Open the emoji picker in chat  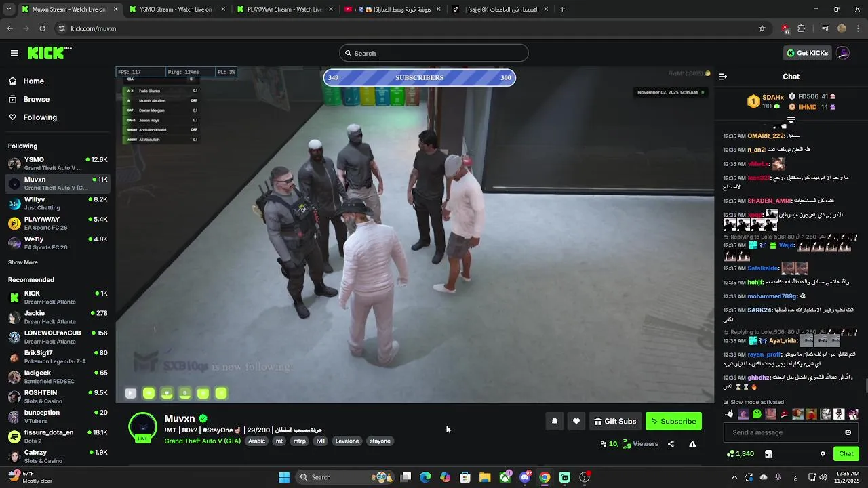click(848, 432)
